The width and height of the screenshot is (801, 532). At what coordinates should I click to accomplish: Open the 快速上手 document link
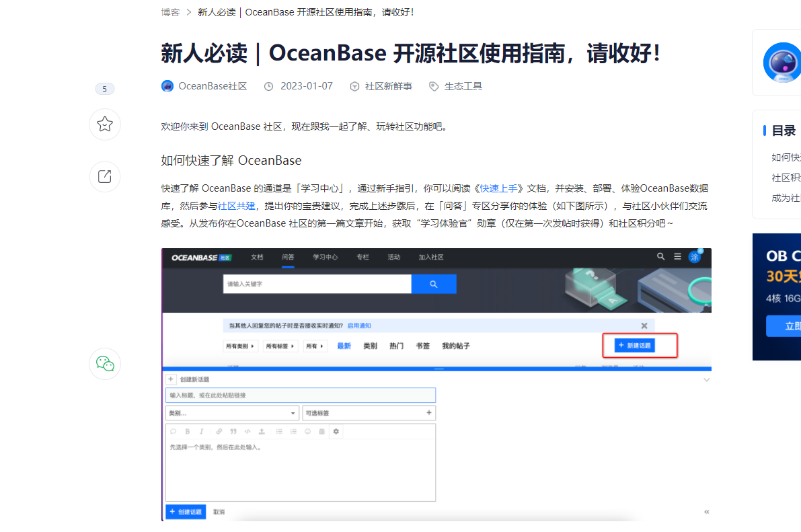[x=498, y=188]
